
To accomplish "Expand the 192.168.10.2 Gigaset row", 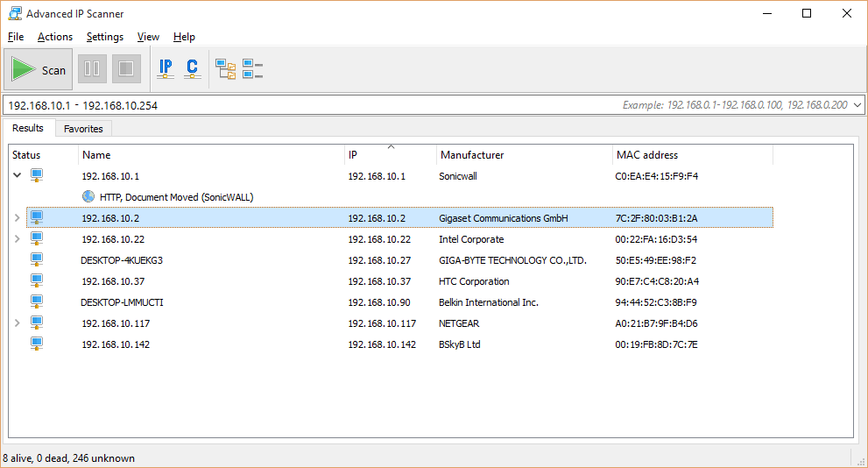I will click(18, 217).
